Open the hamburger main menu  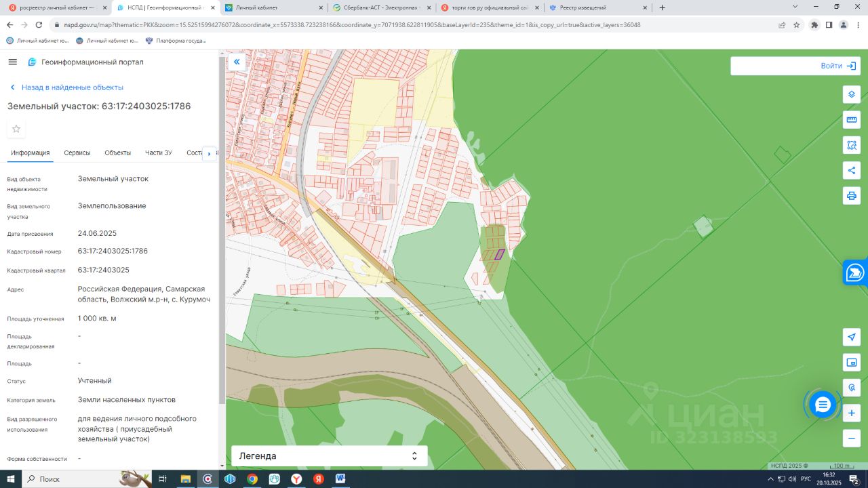click(12, 62)
